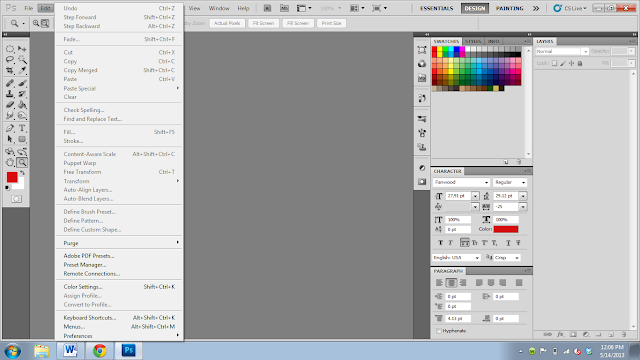The height and width of the screenshot is (360, 640).
Task: Enable the Hyphenate checkbox
Action: pyautogui.click(x=439, y=331)
